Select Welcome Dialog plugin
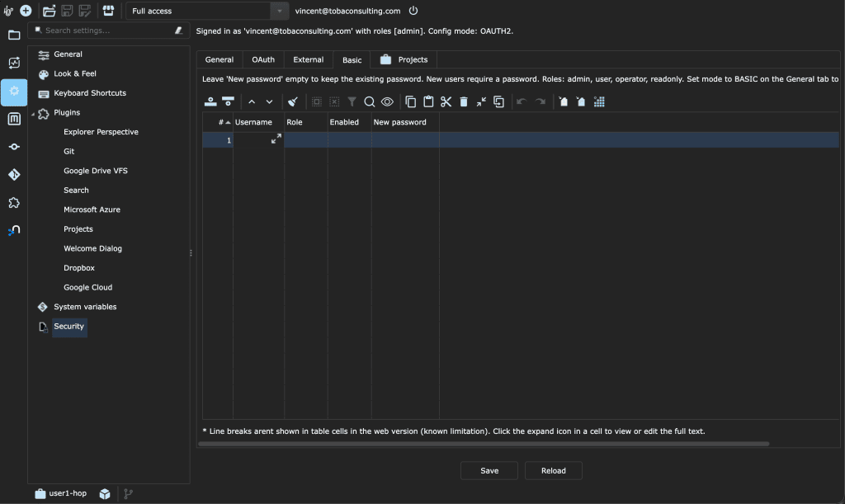This screenshot has width=845, height=504. point(92,248)
